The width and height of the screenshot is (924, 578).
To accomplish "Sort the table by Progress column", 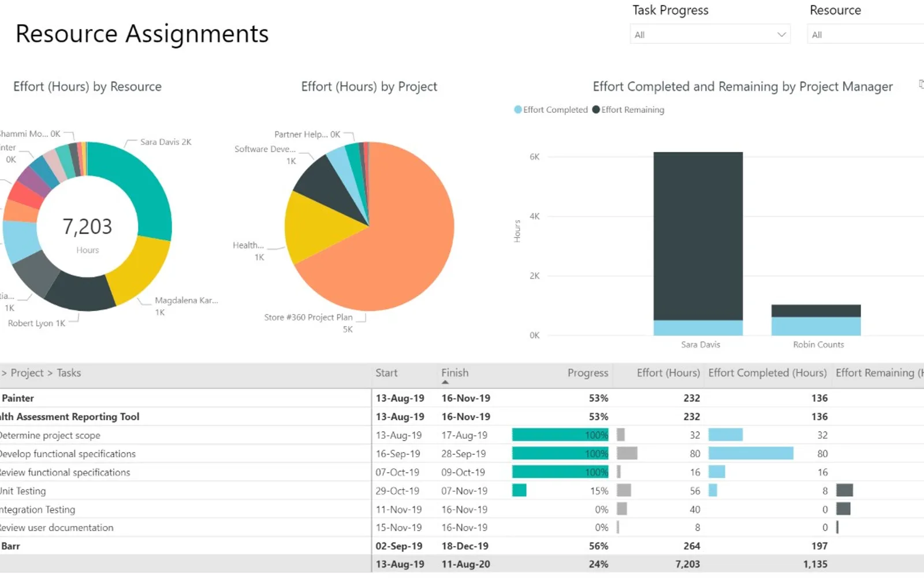I will (x=588, y=373).
